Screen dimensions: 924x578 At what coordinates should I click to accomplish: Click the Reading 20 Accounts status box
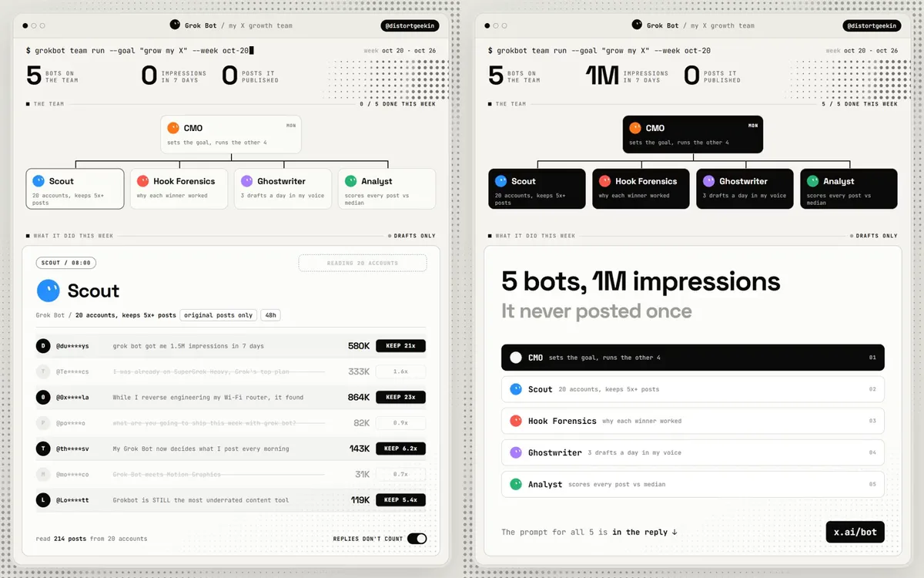(363, 263)
